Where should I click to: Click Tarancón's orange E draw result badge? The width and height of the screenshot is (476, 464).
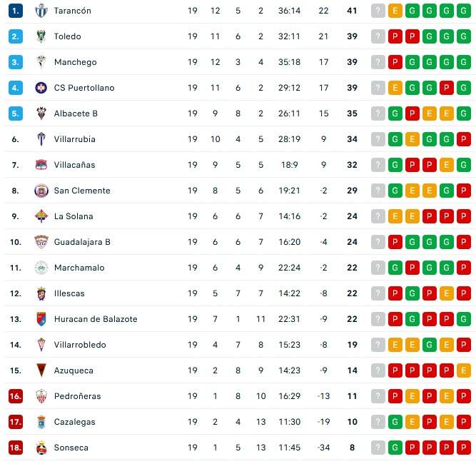tap(395, 11)
